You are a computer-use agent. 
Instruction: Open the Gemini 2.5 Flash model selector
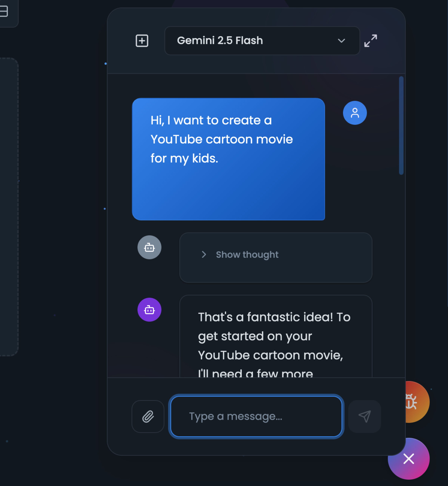click(262, 41)
